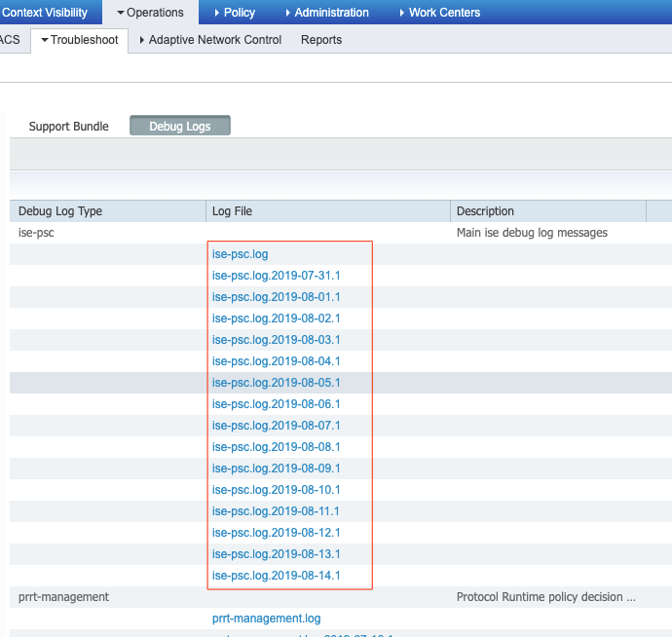Open ise-psc.log.2019-08-09.1 link
Screen dimensions: 672x637
click(276, 468)
